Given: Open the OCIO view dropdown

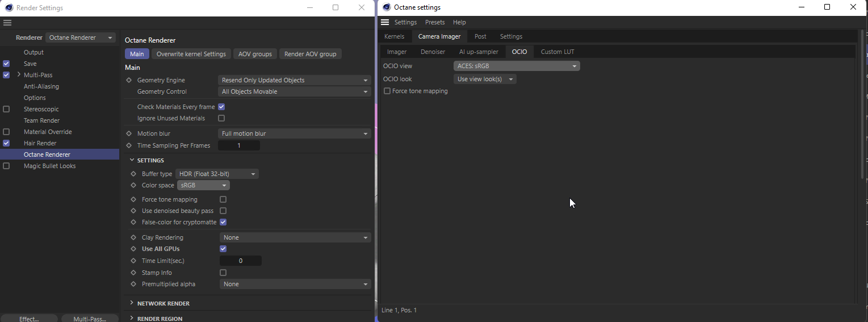Looking at the screenshot, I should coord(517,66).
